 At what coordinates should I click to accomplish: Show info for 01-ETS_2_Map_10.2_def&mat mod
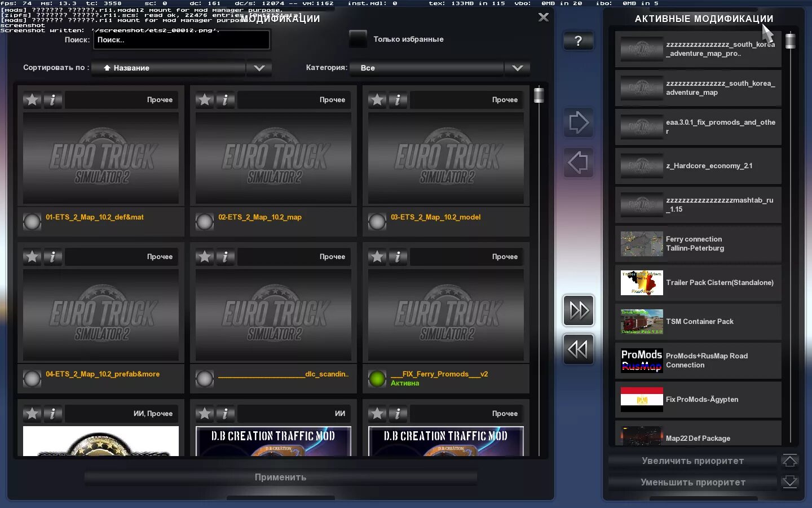point(52,100)
